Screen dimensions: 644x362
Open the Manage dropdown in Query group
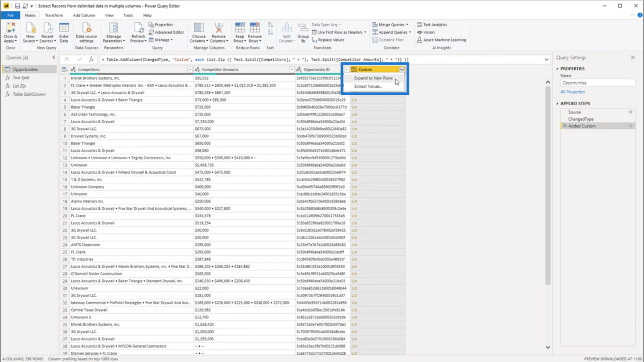point(161,40)
